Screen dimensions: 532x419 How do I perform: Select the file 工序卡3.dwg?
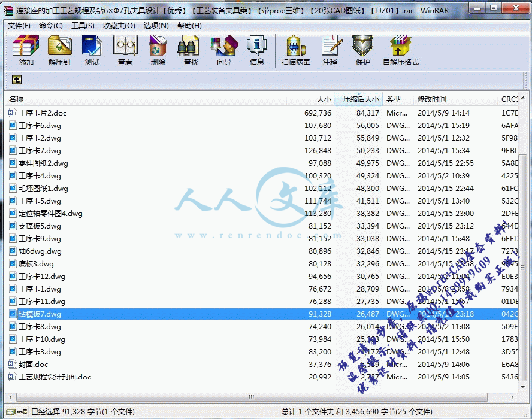click(40, 351)
